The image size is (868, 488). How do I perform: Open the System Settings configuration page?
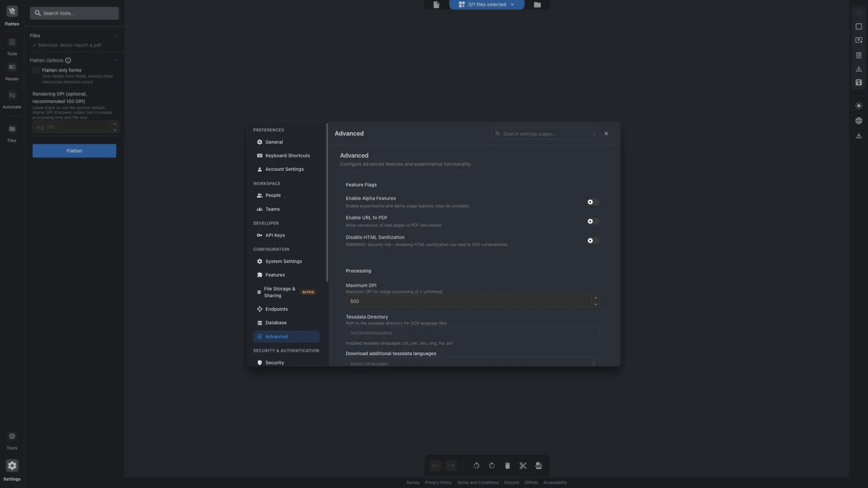point(286,261)
